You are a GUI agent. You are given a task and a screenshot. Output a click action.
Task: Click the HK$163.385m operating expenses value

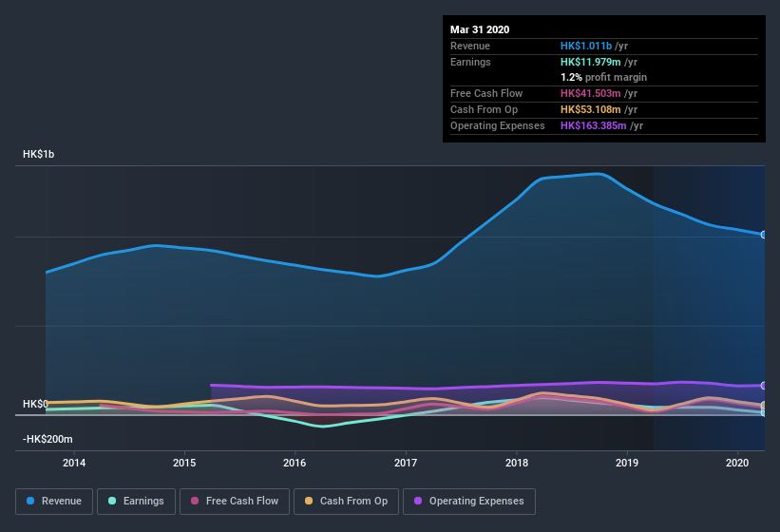pos(594,125)
